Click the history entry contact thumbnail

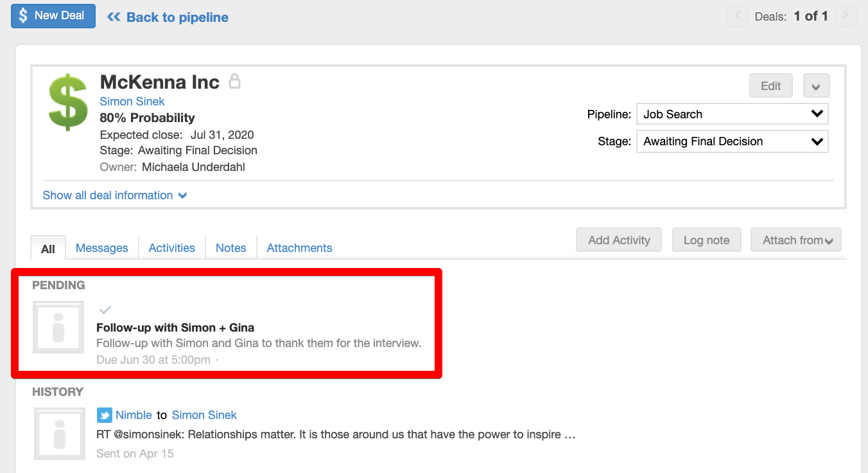[x=58, y=434]
